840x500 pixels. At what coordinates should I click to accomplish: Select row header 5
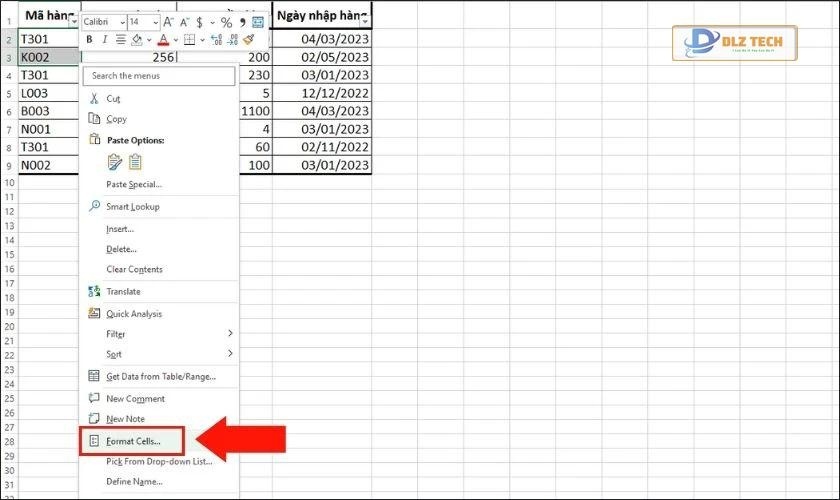coord(9,94)
